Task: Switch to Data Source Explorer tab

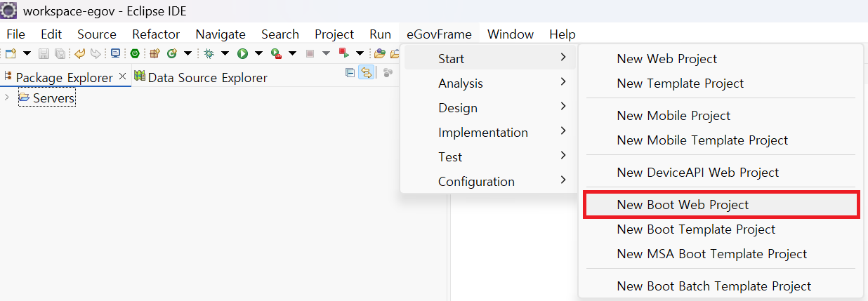Action: [207, 77]
